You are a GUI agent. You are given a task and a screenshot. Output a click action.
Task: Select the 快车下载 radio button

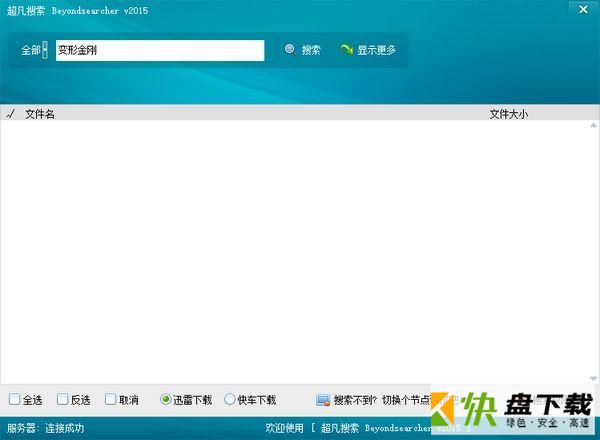(230, 399)
